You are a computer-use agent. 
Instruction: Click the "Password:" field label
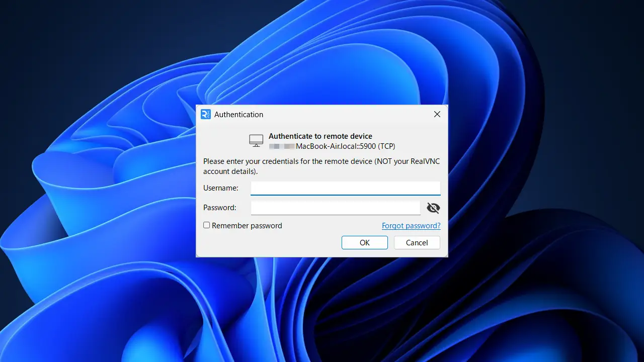219,208
